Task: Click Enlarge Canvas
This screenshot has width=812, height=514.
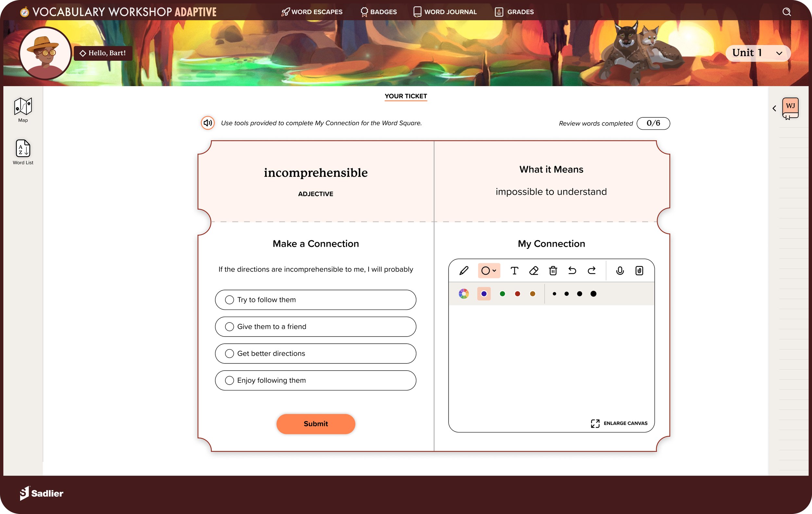Action: point(619,423)
